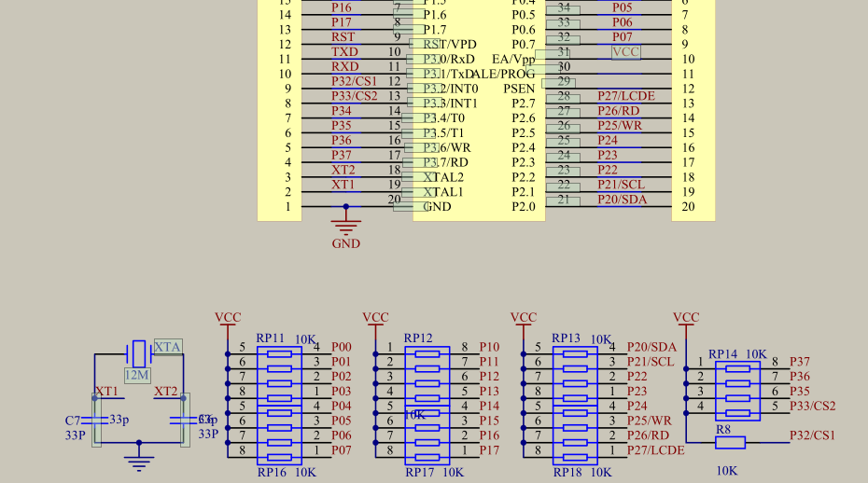
Task: Select the XT1 net label near the capacitor
Action: 106,392
